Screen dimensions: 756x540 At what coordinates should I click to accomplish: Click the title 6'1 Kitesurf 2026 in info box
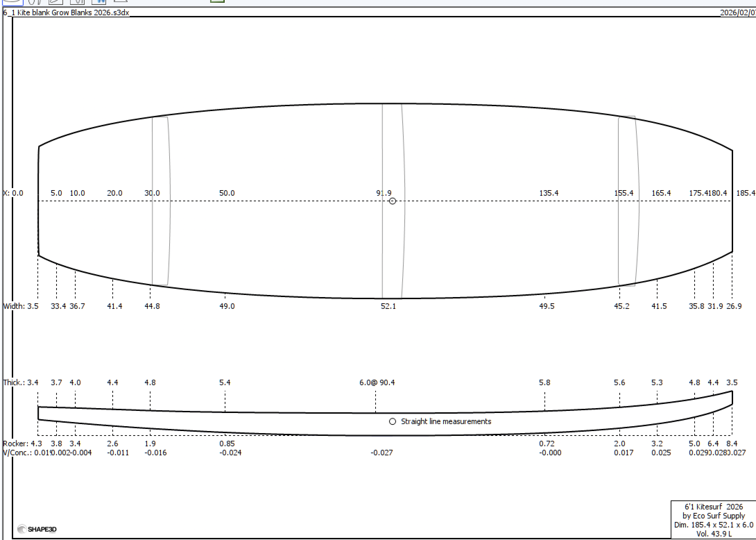714,507
